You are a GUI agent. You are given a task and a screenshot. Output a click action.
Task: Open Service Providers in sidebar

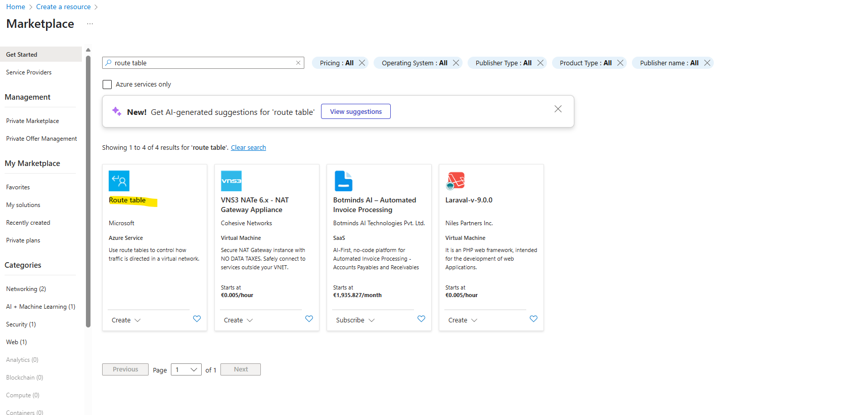point(29,72)
